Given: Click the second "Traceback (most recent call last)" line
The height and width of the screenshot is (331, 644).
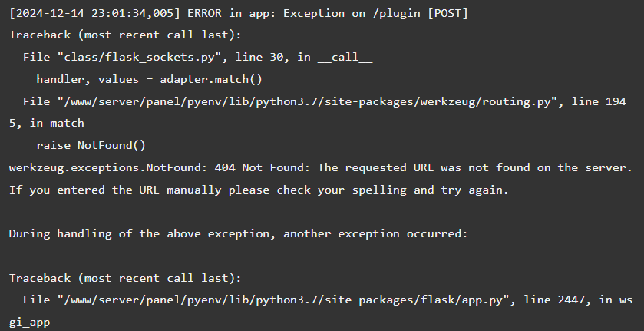Looking at the screenshot, I should (125, 278).
